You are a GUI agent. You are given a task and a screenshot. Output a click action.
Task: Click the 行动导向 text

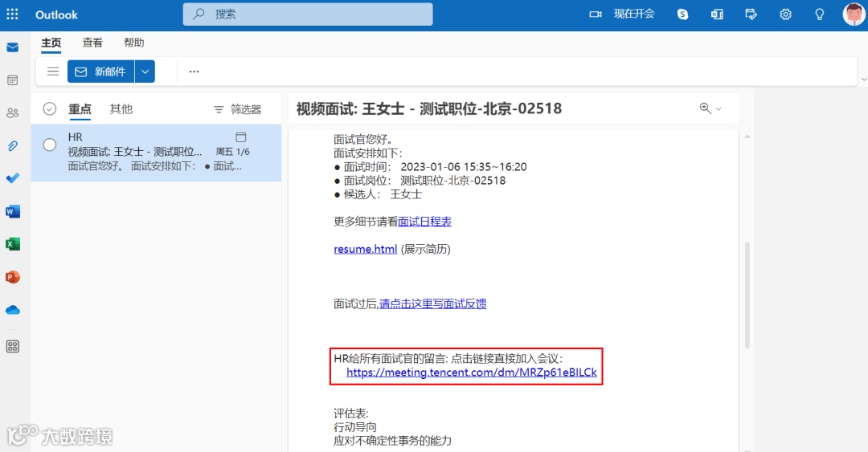click(x=355, y=427)
